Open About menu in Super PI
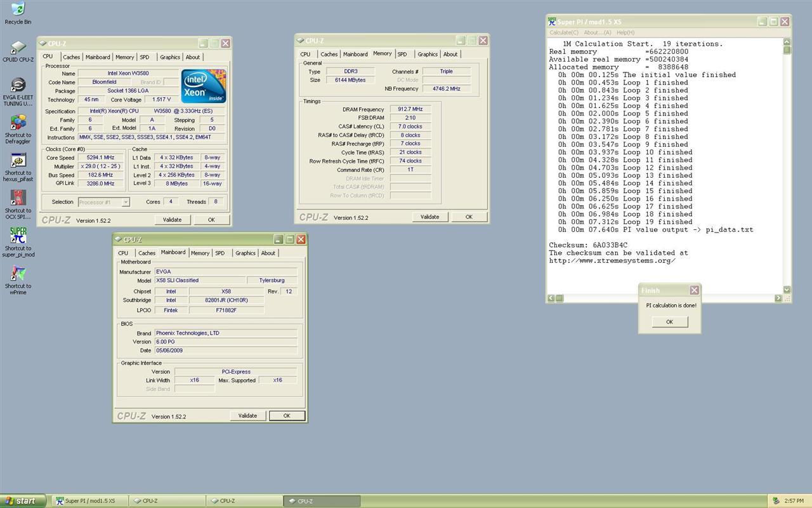 click(597, 32)
